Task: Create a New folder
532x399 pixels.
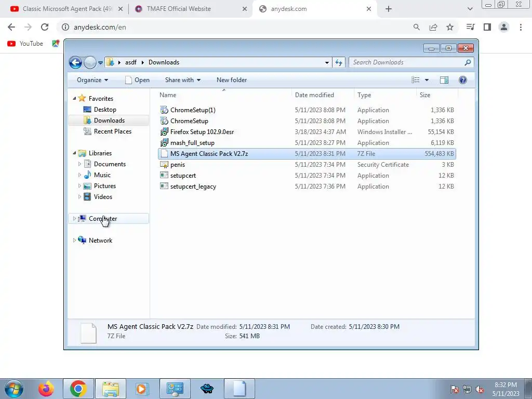Action: (x=232, y=80)
